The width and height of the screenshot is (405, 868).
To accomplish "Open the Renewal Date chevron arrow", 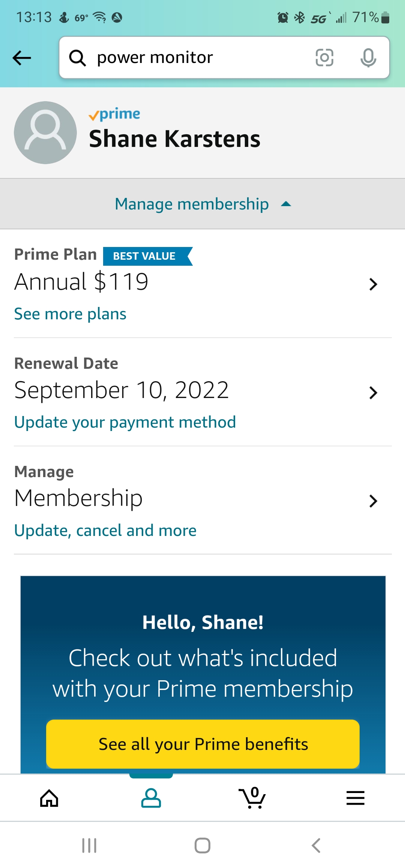I will [x=373, y=392].
